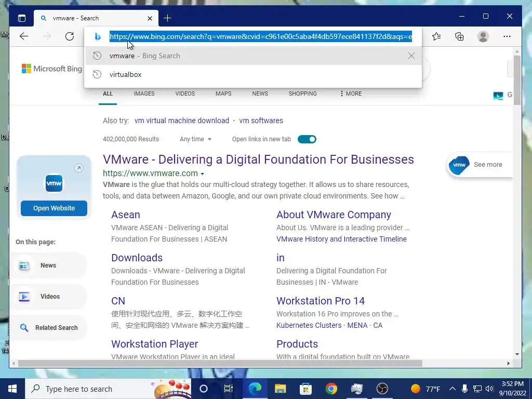Open Microsoft Edge from the taskbar
The image size is (532, 399).
(x=255, y=389)
